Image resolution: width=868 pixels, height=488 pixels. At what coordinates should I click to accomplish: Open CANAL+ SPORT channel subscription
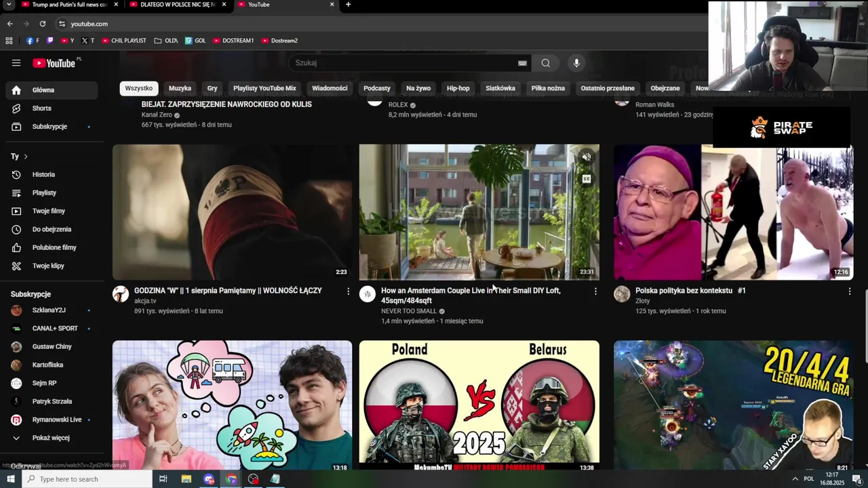point(52,329)
